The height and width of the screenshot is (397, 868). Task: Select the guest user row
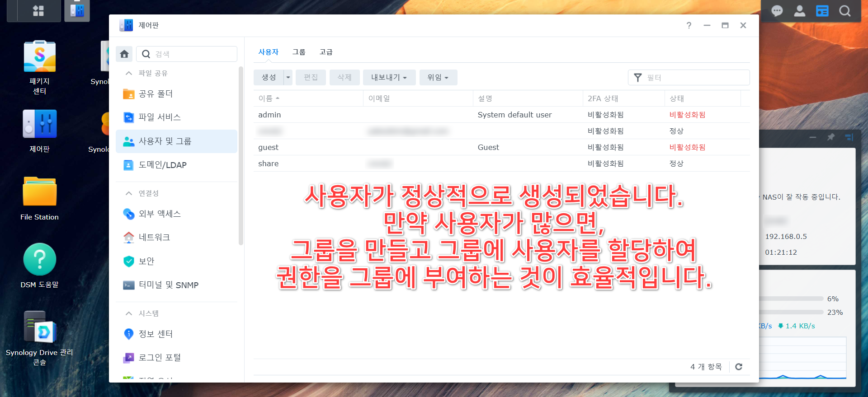[501, 147]
